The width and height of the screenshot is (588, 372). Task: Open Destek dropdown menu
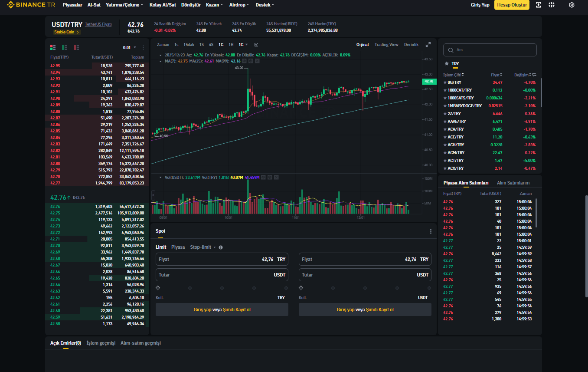click(x=265, y=5)
